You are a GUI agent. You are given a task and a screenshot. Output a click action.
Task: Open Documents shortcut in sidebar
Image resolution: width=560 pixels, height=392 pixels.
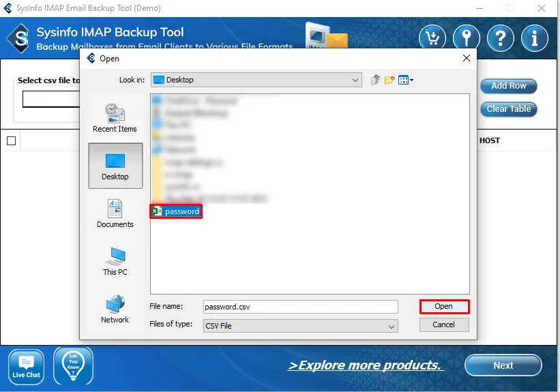[115, 213]
